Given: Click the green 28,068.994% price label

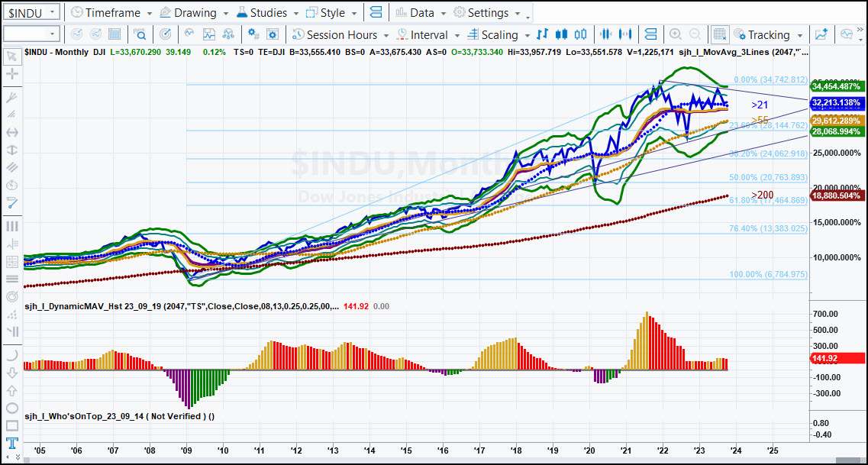Looking at the screenshot, I should point(837,131).
